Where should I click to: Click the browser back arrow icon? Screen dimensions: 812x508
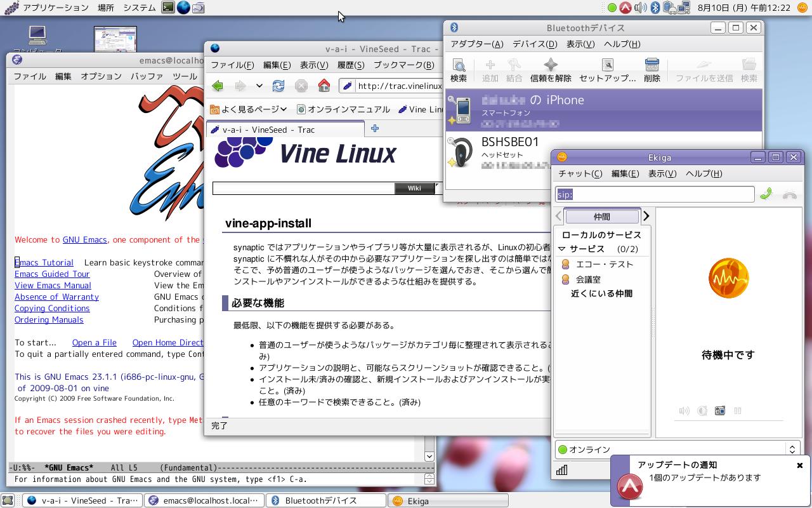pos(218,86)
